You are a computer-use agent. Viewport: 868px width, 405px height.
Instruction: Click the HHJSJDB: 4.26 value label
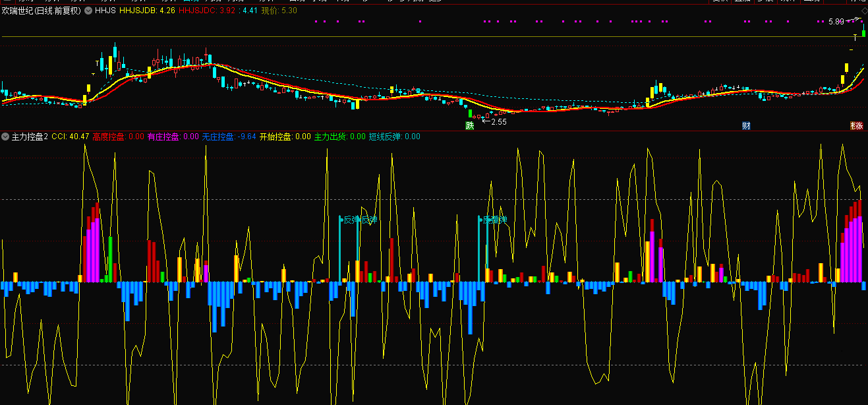(146, 11)
